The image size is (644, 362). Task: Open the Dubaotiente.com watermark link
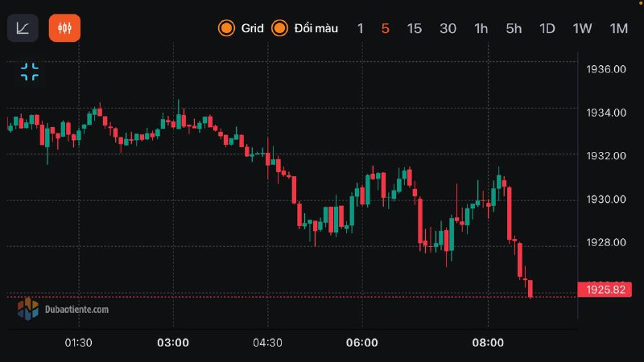click(76, 309)
